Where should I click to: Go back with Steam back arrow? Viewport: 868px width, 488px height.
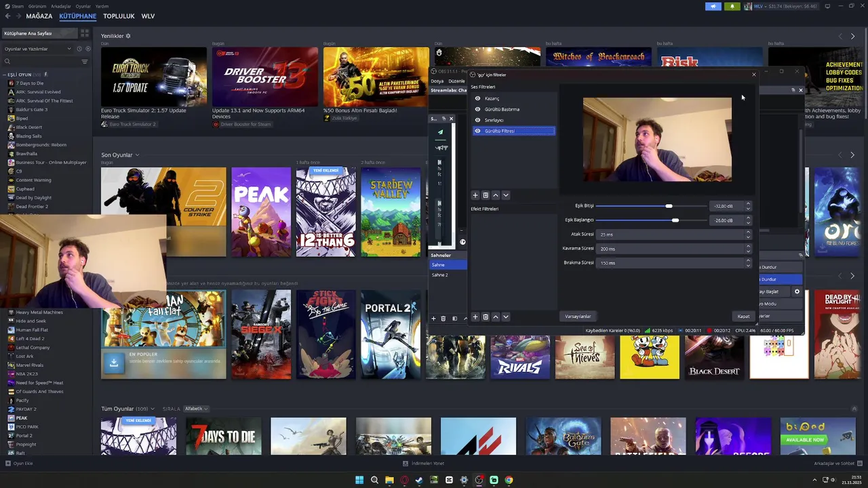tap(7, 16)
